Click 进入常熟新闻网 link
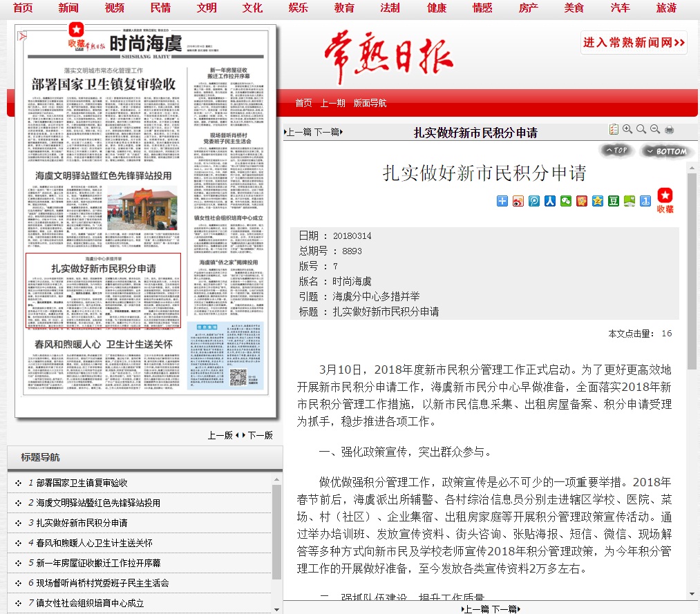 coord(634,42)
